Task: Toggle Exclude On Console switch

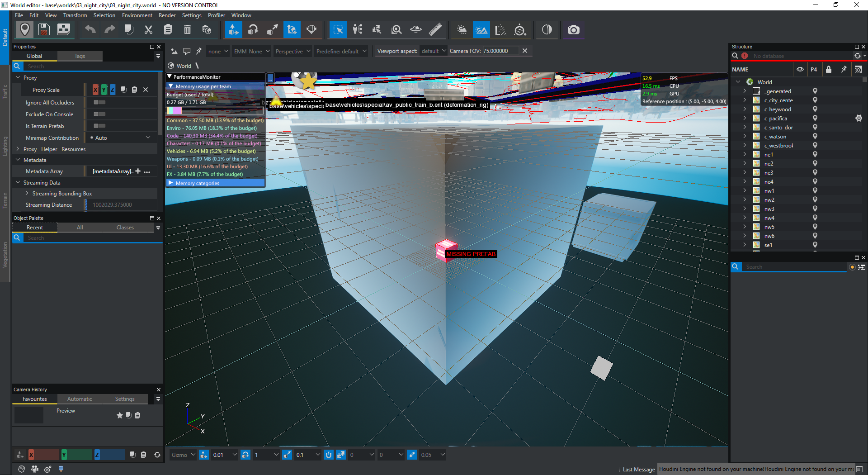Action: 99,114
